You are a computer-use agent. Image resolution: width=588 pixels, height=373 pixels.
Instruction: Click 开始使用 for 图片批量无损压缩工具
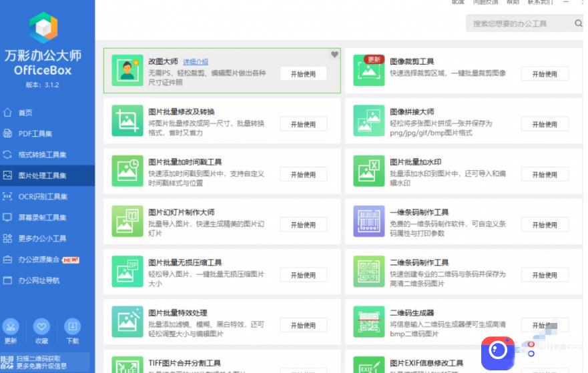303,275
